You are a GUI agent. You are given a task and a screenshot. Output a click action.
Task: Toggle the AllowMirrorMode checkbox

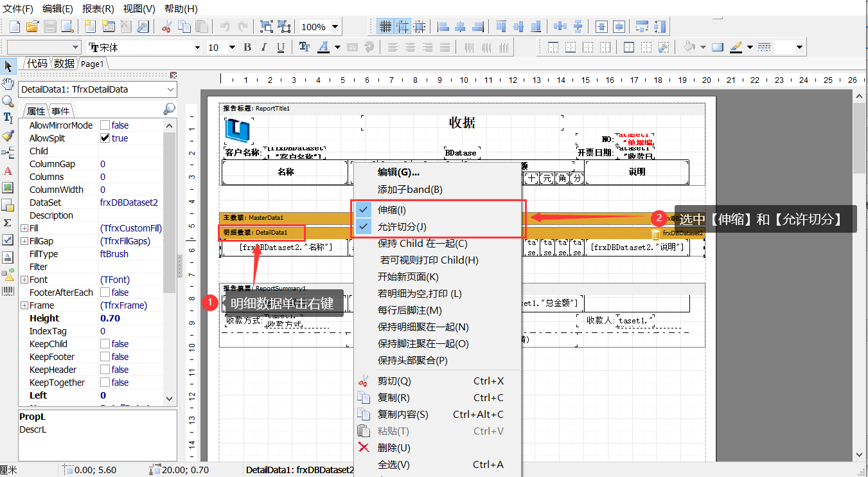click(105, 125)
